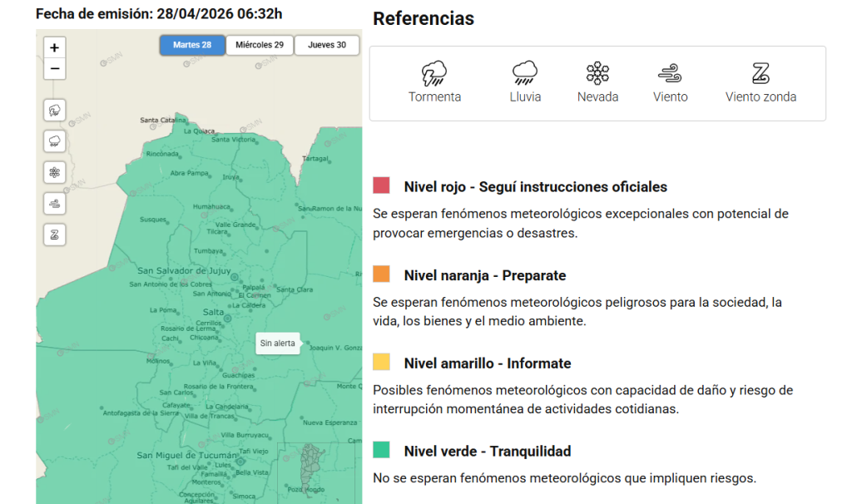Toggle the rain (lluvia) map filter
Image resolution: width=852 pixels, height=504 pixels.
tap(54, 141)
